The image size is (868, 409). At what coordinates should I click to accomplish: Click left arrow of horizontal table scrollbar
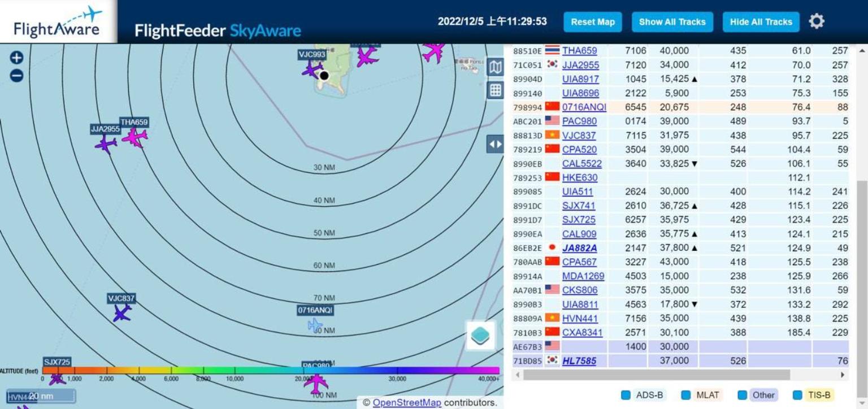tap(517, 375)
